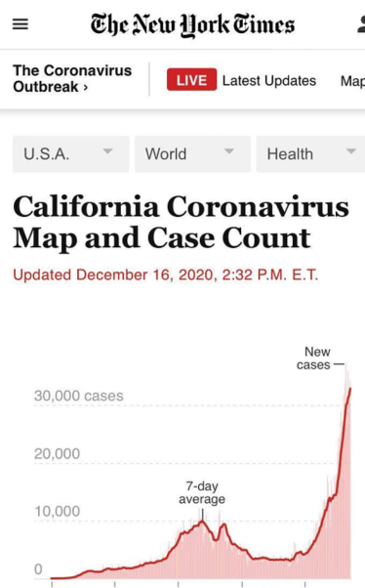Expand the World dropdown

point(192,154)
